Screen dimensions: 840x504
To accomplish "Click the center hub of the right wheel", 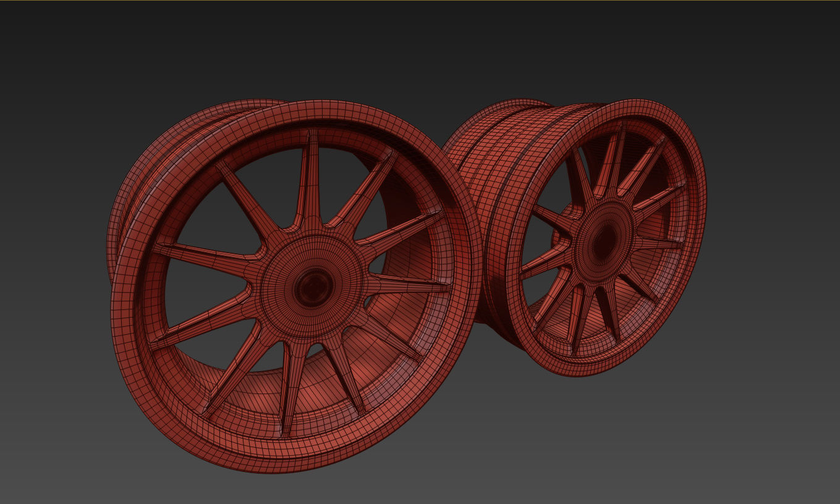I will [x=603, y=243].
